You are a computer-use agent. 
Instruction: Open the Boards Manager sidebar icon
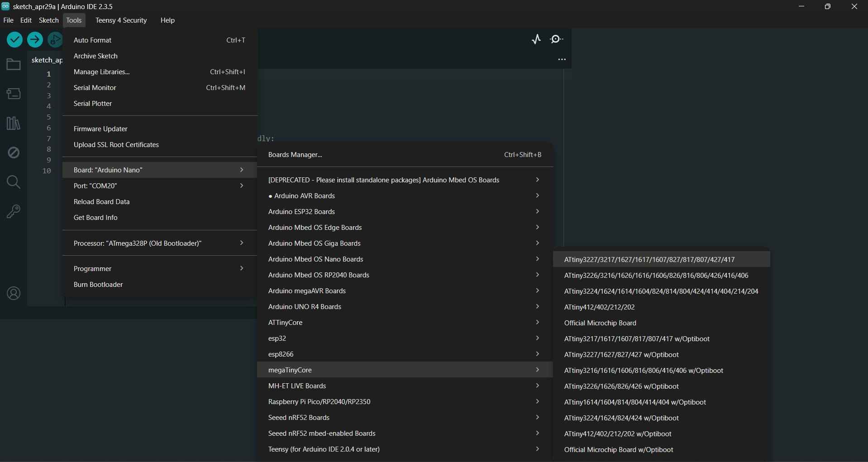click(x=14, y=94)
